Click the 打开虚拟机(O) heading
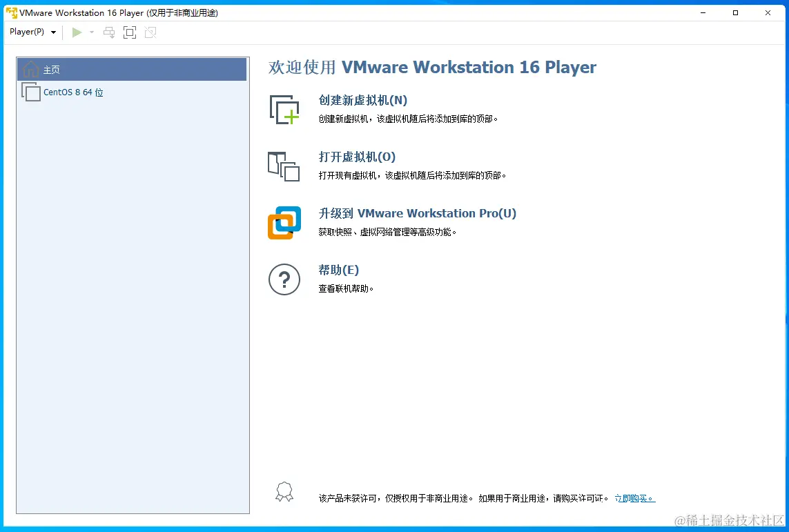The height and width of the screenshot is (532, 789). (x=357, y=157)
